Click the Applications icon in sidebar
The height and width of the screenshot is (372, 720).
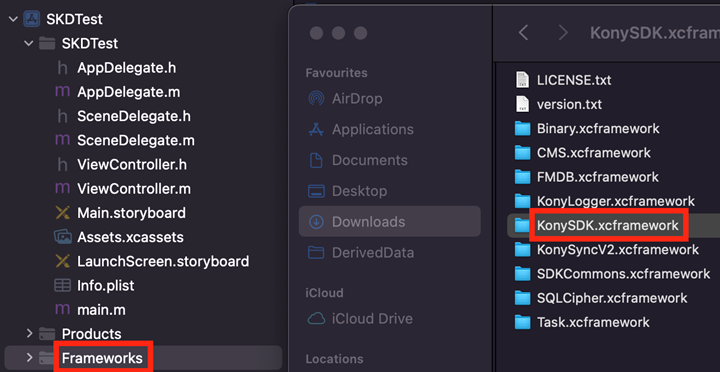tap(315, 129)
